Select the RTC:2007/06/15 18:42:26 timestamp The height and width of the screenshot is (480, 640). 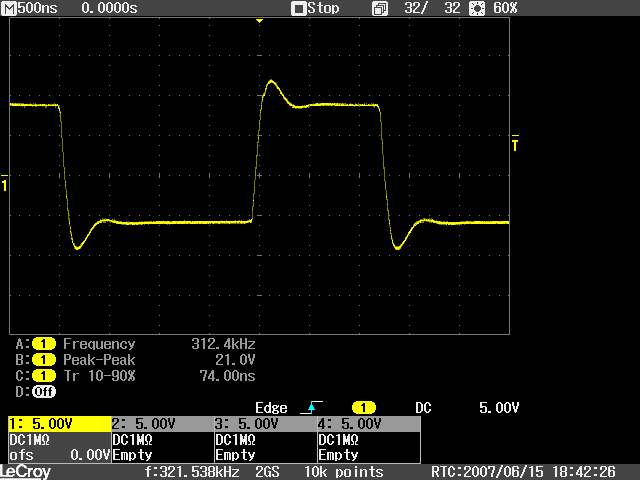coord(523,472)
